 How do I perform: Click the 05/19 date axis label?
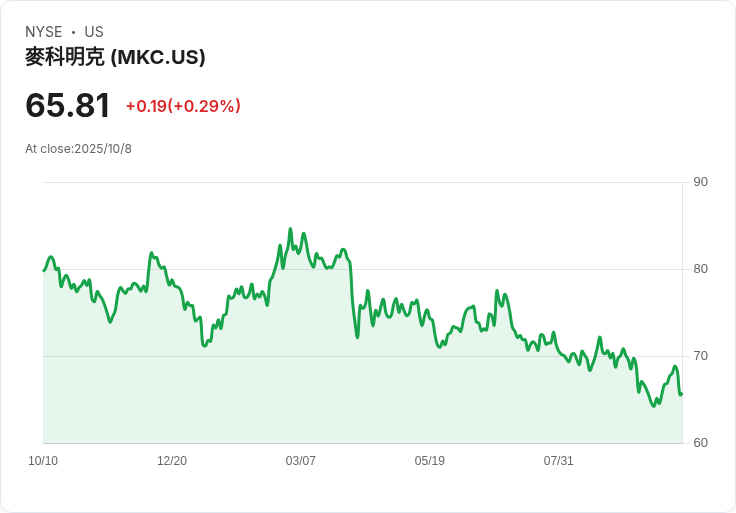(x=429, y=461)
